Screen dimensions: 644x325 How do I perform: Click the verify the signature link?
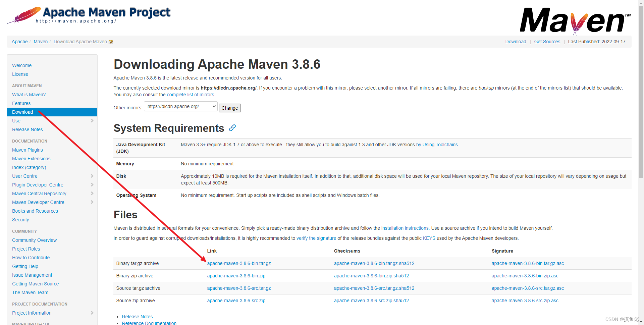coord(316,238)
